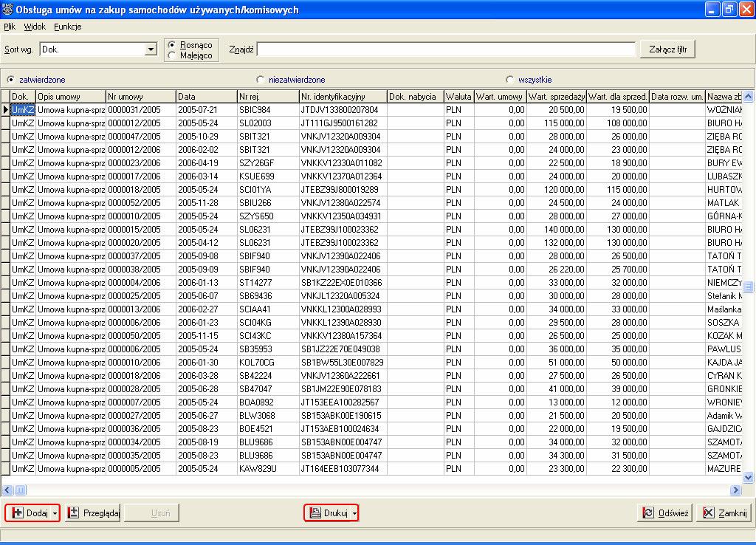The width and height of the screenshot is (756, 545).
Task: Click date cell 2005-08-19
Action: click(x=207, y=442)
